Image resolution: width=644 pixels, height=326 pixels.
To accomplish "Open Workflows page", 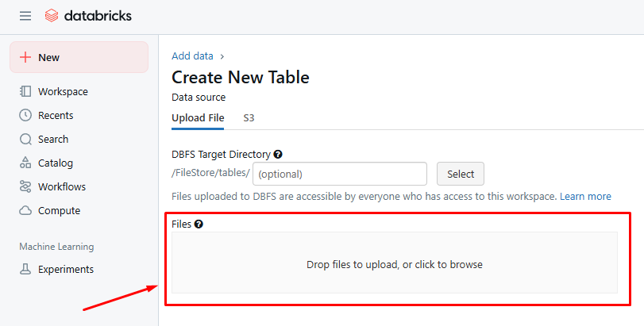I will pos(62,186).
